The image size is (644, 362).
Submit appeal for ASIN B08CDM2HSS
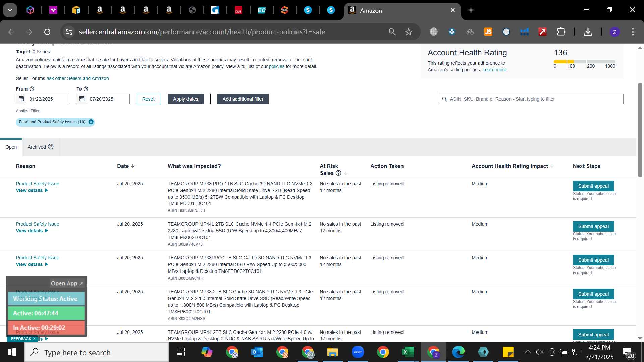pyautogui.click(x=593, y=294)
